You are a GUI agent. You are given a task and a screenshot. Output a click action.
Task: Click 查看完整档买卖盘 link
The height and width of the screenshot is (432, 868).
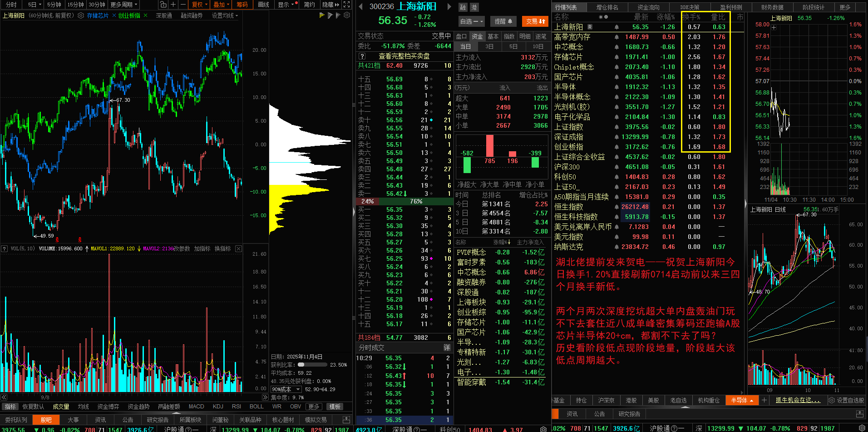coord(404,56)
